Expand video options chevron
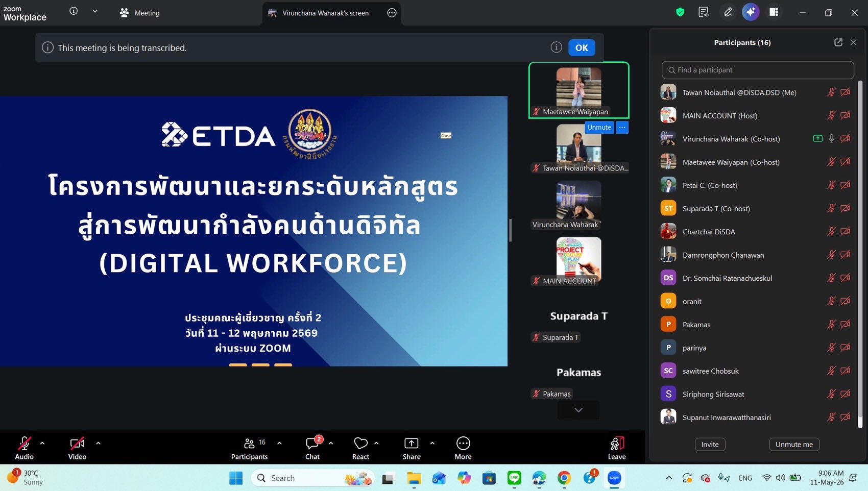The image size is (868, 491). (98, 444)
